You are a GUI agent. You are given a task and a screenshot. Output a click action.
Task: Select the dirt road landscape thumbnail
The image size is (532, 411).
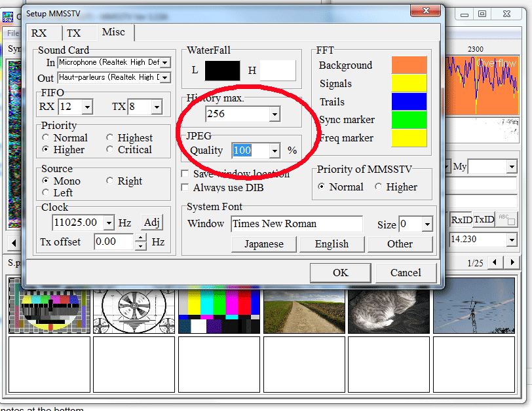(305, 311)
